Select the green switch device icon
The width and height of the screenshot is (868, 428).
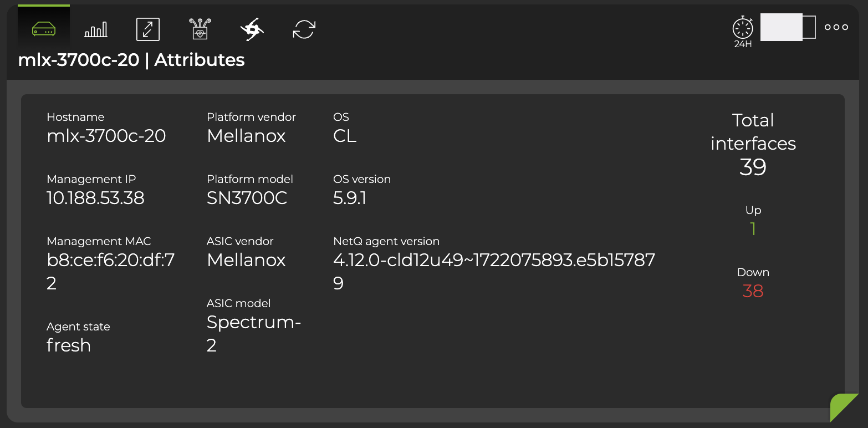(x=44, y=28)
